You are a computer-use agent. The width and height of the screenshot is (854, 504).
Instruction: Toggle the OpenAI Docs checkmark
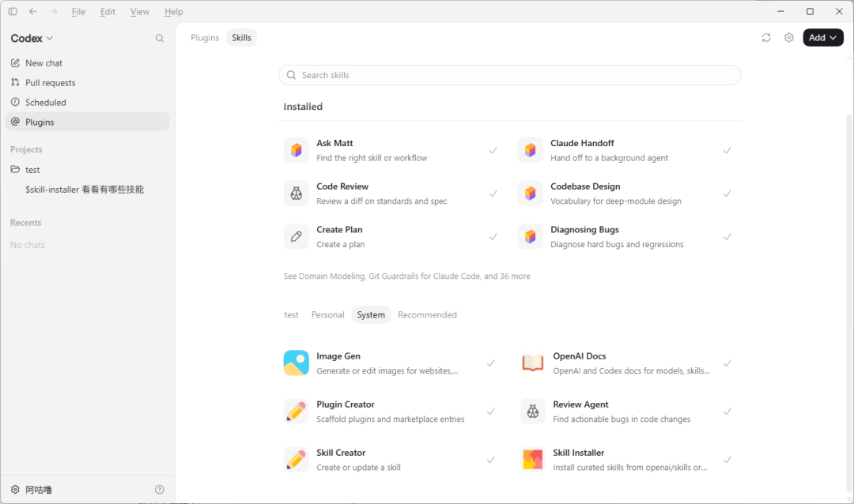tap(727, 363)
